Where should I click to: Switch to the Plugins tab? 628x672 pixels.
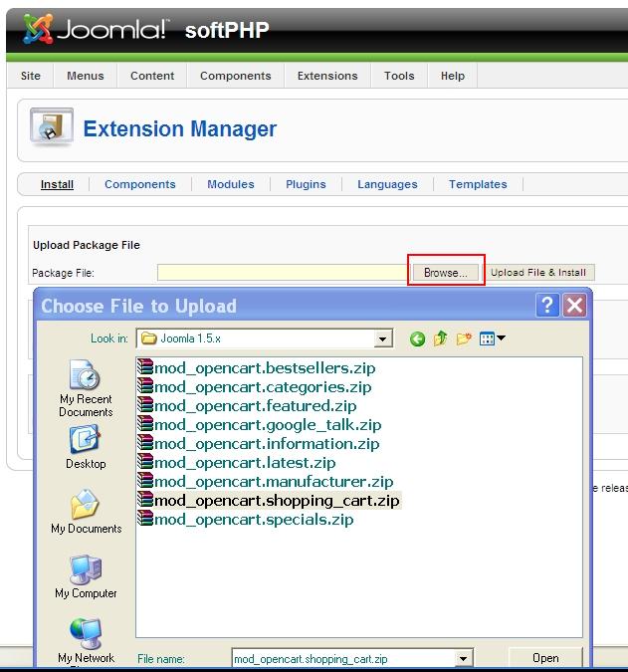pos(306,184)
